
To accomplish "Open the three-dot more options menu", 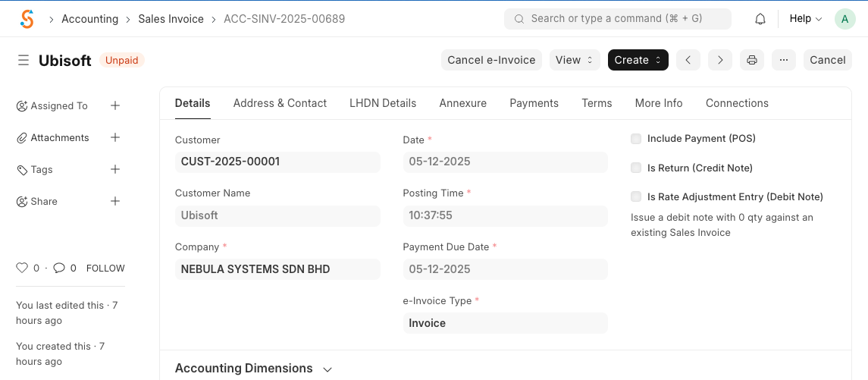I will 784,60.
